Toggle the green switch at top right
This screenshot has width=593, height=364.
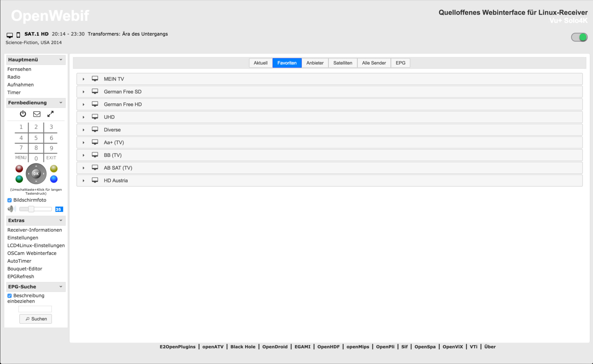point(579,37)
